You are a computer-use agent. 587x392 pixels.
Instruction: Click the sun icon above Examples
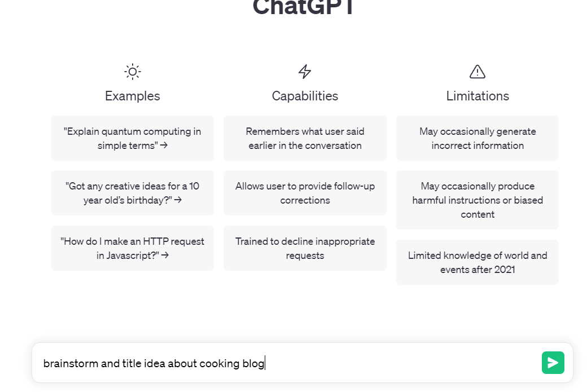tap(132, 72)
